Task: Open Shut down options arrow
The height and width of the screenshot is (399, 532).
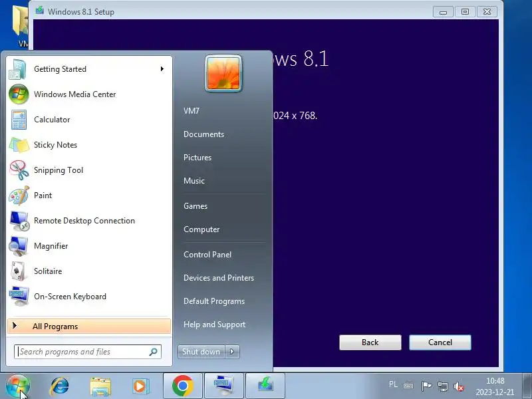Action: (232, 352)
